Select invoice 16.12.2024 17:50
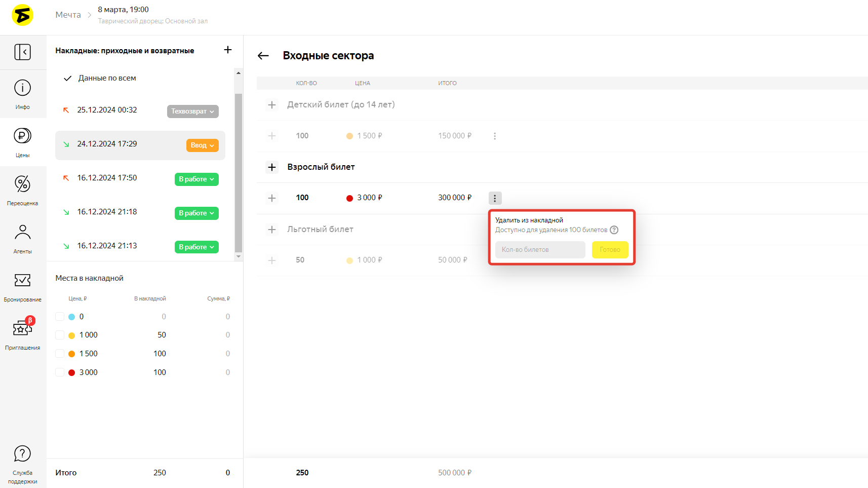The image size is (868, 488). pos(107,178)
